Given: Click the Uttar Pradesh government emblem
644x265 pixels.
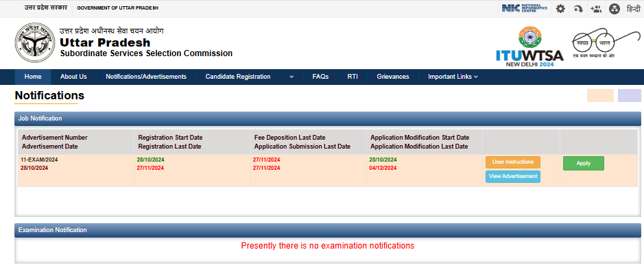Looking at the screenshot, I should tap(35, 43).
